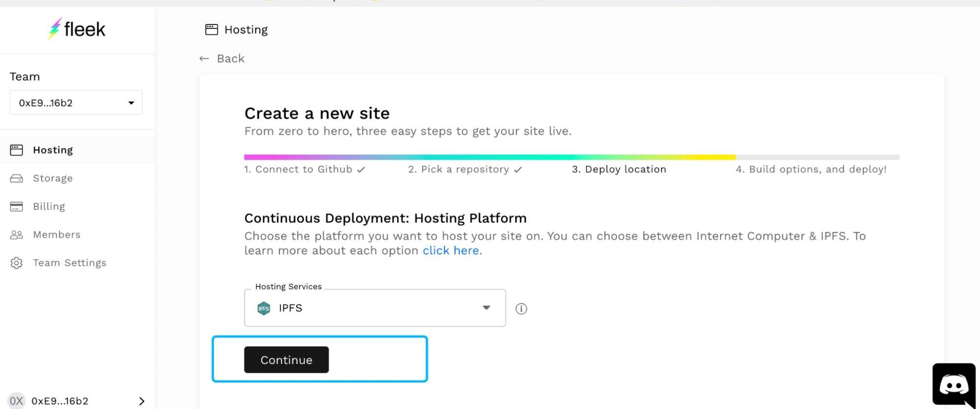Expand the Hosting Services dropdown arrow

[486, 308]
